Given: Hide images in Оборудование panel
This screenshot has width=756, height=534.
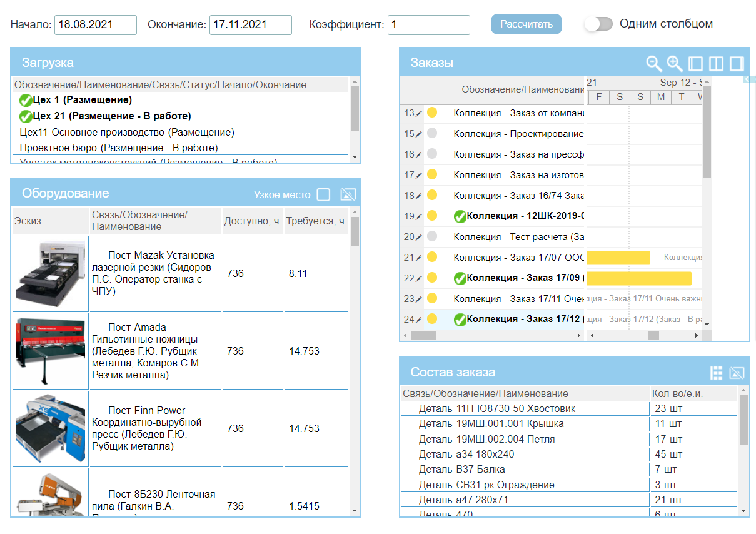Looking at the screenshot, I should coord(348,194).
